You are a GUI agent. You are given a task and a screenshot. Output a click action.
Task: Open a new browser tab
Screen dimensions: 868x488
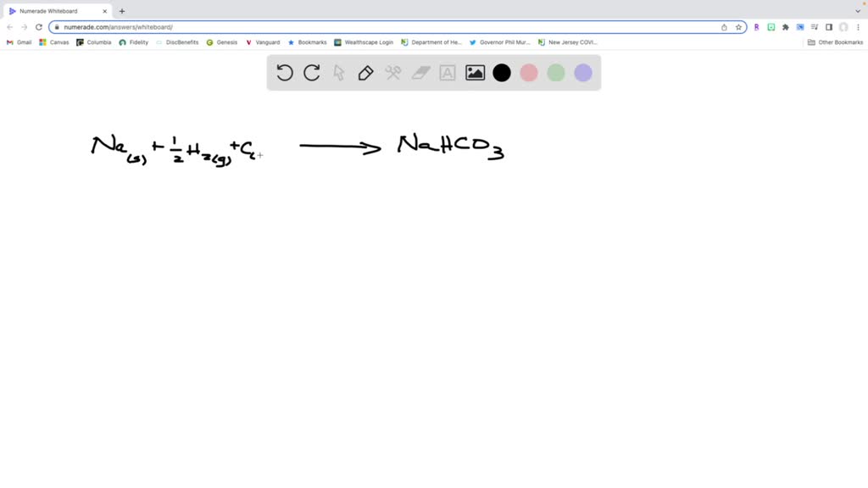pyautogui.click(x=122, y=11)
